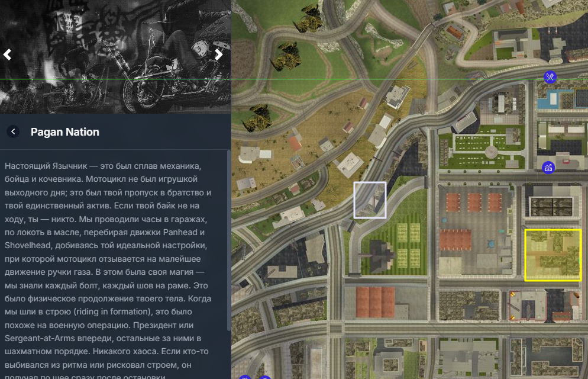Image resolution: width=588 pixels, height=379 pixels.
Task: Click the leftmost cut-off blue marker at the map's bottom edge
Action: click(246, 377)
